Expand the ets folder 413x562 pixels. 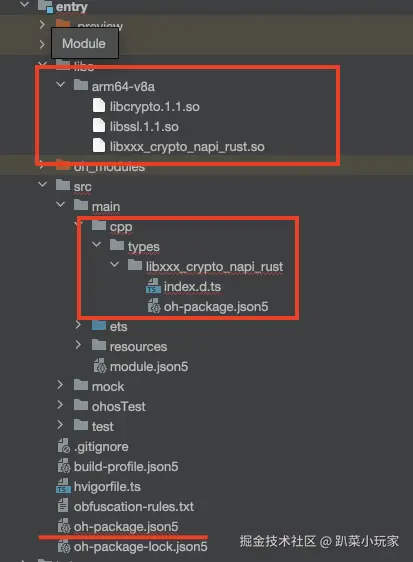(79, 325)
